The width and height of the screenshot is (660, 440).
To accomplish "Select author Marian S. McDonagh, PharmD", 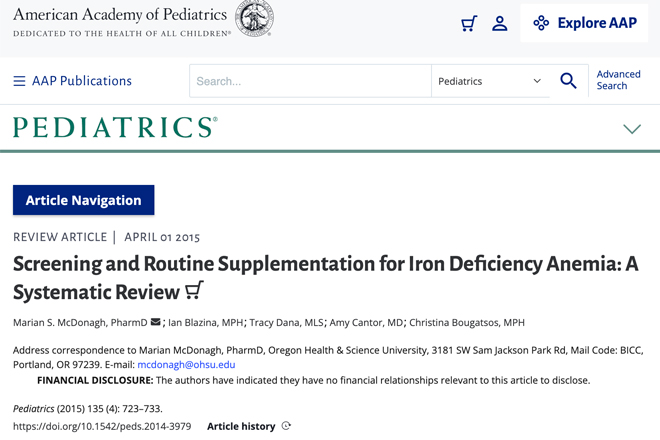I will [x=80, y=323].
